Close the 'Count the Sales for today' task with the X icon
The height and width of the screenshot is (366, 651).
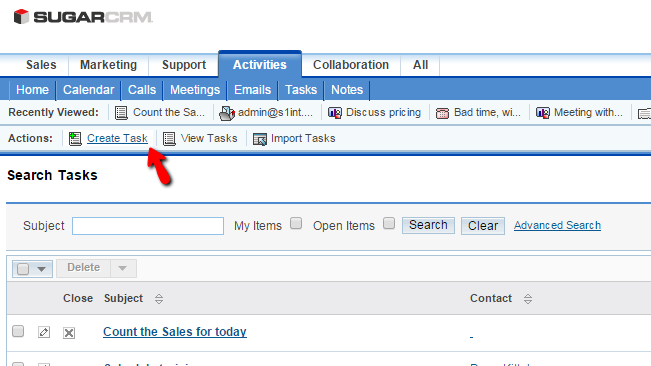pyautogui.click(x=69, y=332)
